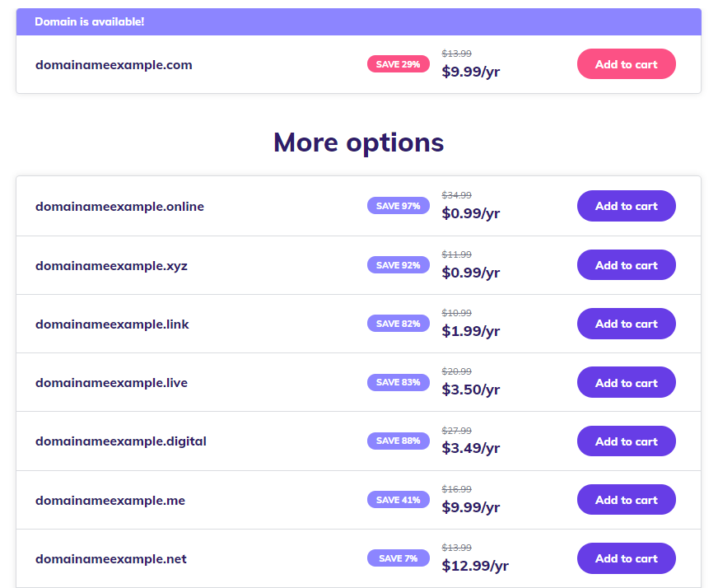The width and height of the screenshot is (718, 588).
Task: Add domainameexample.com to cart
Action: [x=626, y=64]
